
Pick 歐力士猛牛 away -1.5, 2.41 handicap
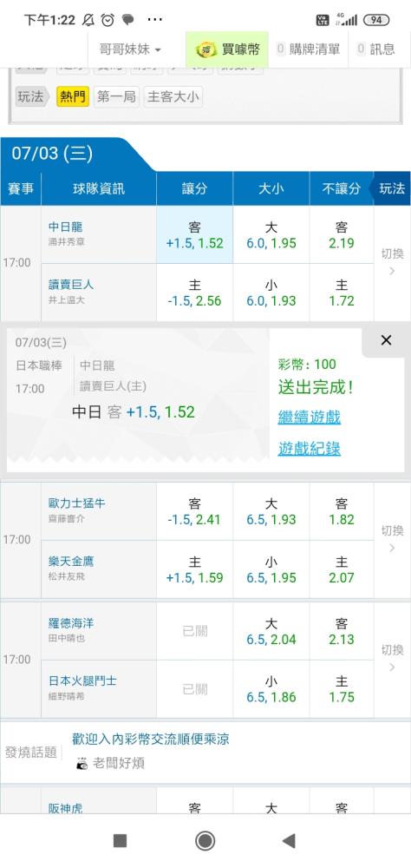(x=195, y=511)
